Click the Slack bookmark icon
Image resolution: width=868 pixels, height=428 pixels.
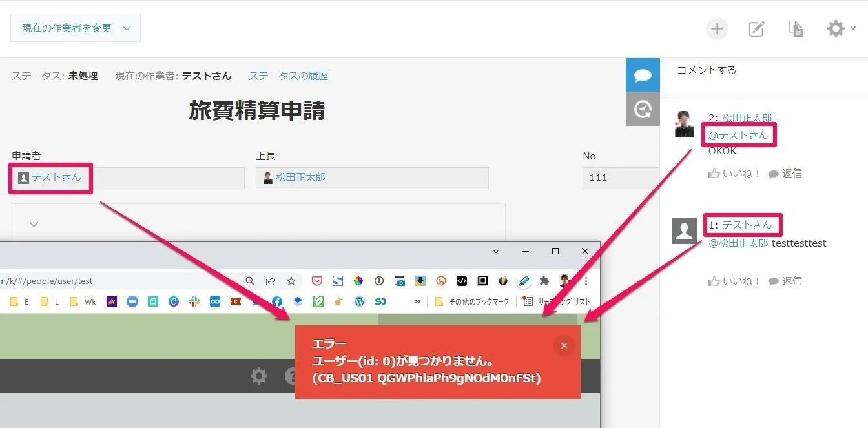(194, 301)
